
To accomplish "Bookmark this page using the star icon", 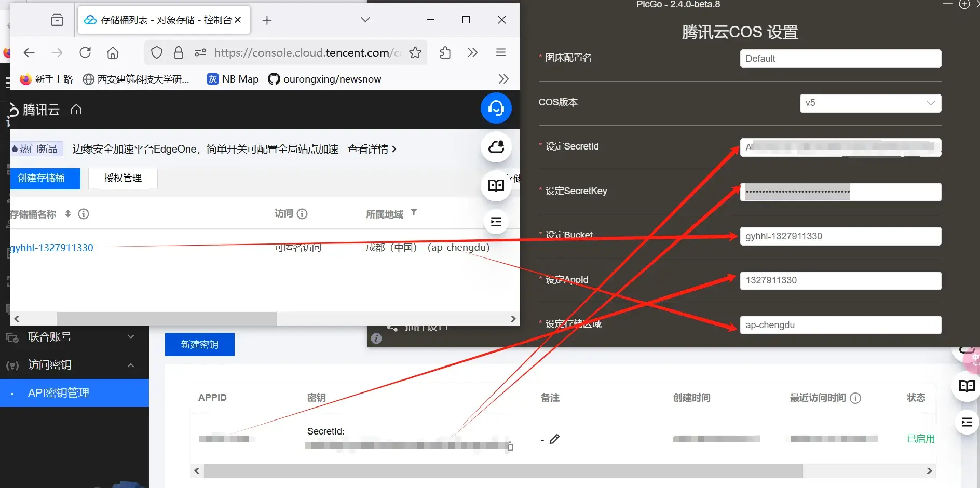I will [415, 52].
